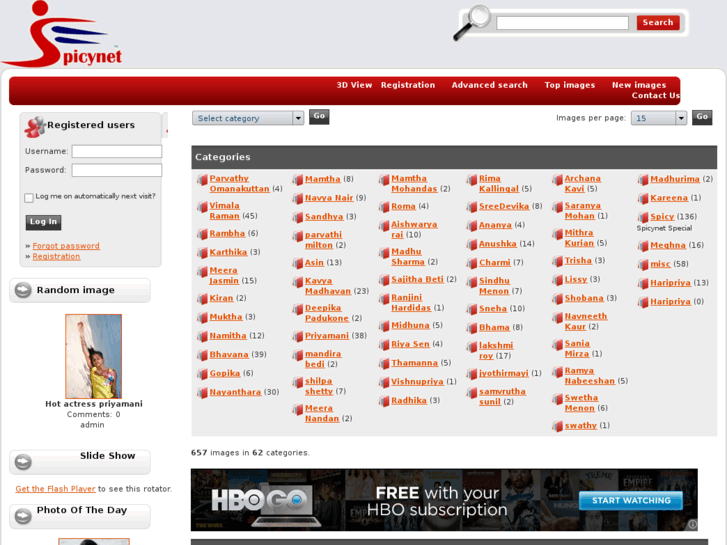The image size is (727, 545).
Task: Open the Nayanthara category link
Action: click(235, 392)
